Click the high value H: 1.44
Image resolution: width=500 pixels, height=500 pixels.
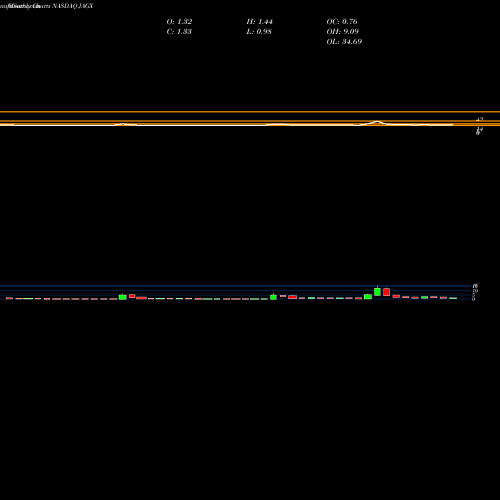260,22
